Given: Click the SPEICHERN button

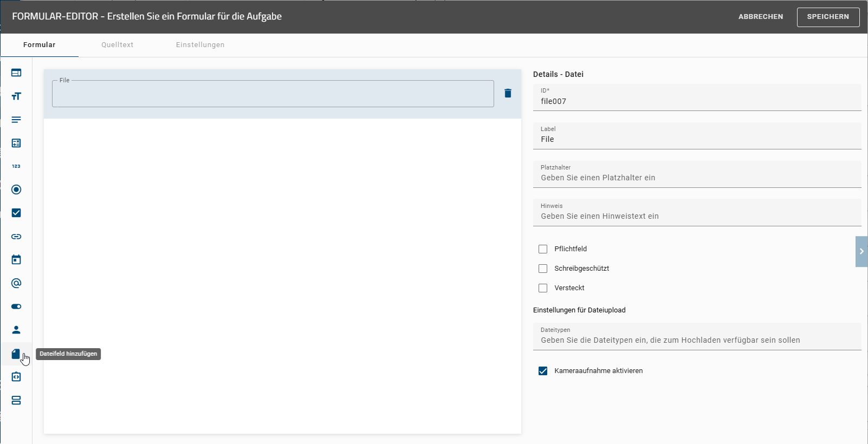Looking at the screenshot, I should coord(827,17).
